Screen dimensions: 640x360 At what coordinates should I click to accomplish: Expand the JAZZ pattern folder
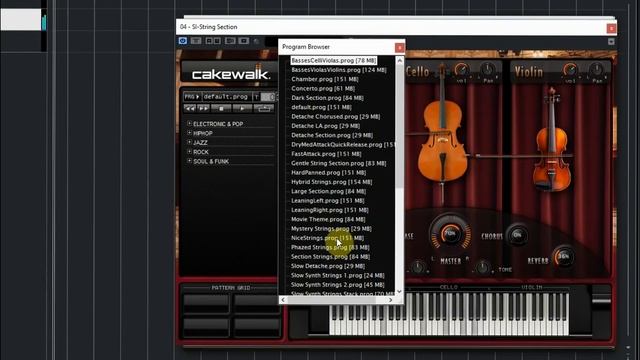[189, 142]
